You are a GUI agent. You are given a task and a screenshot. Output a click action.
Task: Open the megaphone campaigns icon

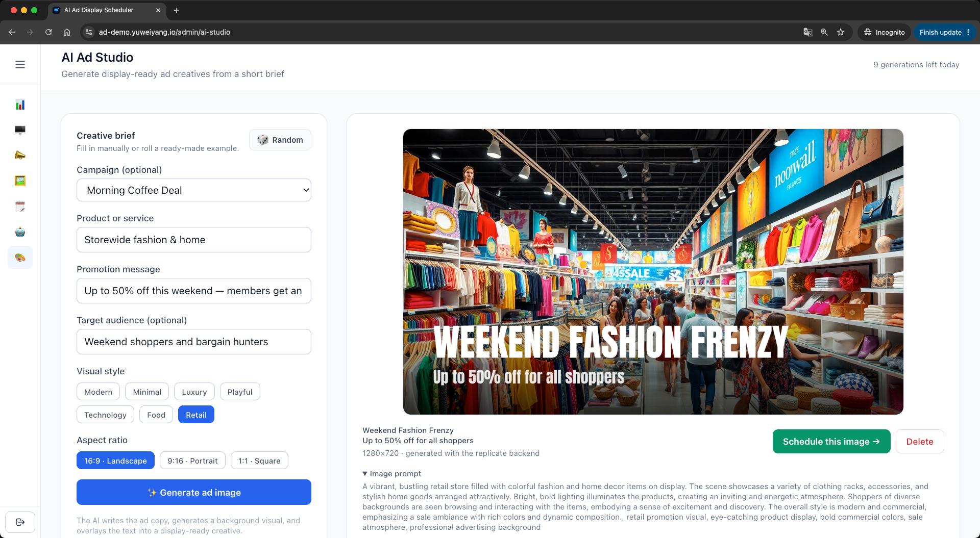[x=20, y=156]
